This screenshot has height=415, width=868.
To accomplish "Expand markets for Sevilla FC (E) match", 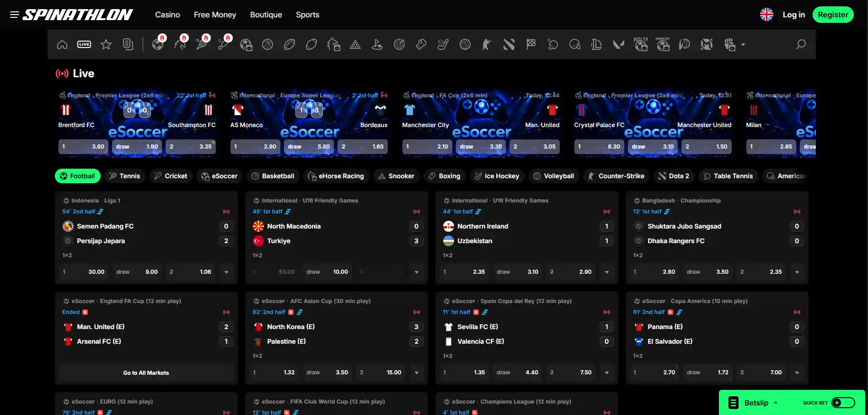I will click(x=607, y=372).
